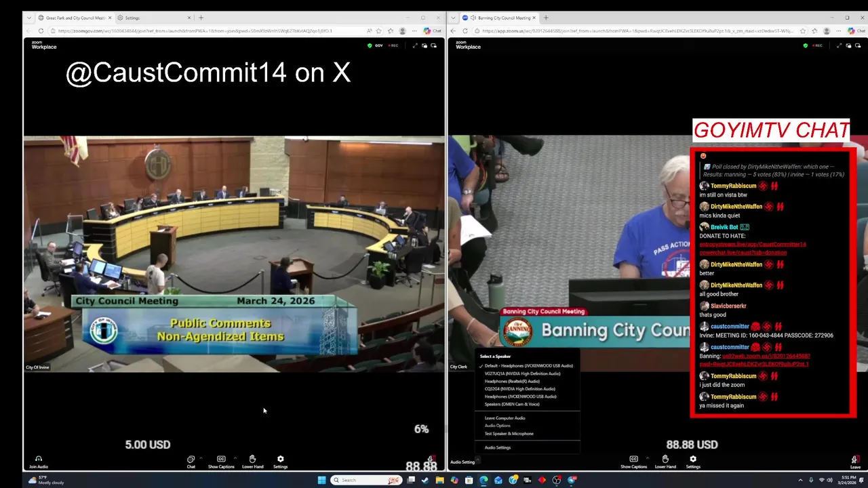Select Headphones (JVCKENWOOD USB Audio) without Default prefix

[520, 396]
